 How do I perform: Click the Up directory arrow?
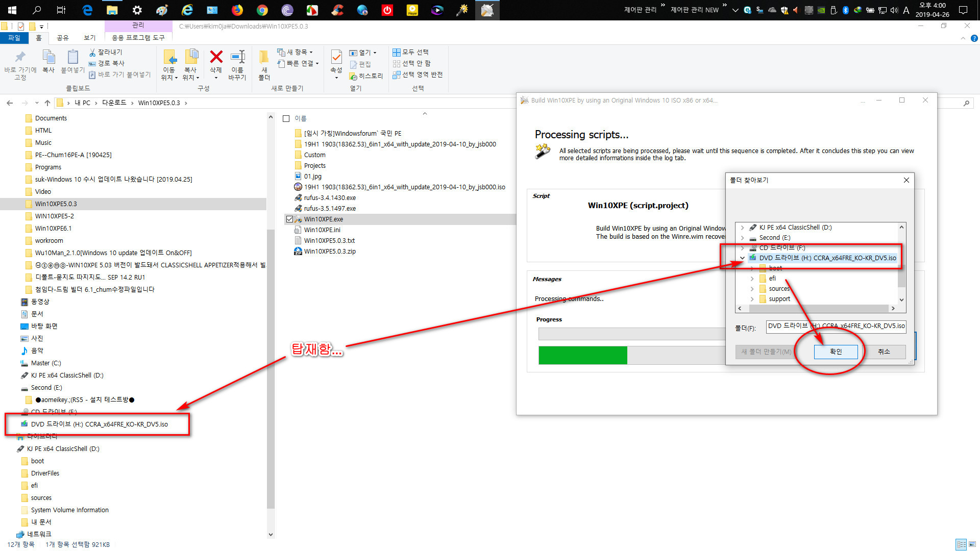click(x=47, y=103)
